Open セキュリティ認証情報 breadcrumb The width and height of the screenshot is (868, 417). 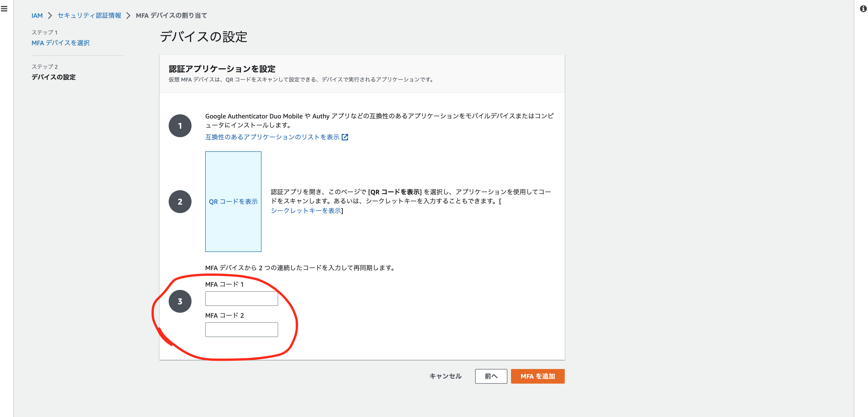click(89, 15)
